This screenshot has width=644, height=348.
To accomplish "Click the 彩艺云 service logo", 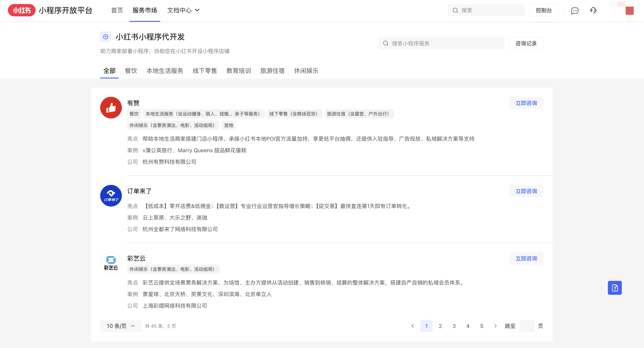I will [111, 263].
